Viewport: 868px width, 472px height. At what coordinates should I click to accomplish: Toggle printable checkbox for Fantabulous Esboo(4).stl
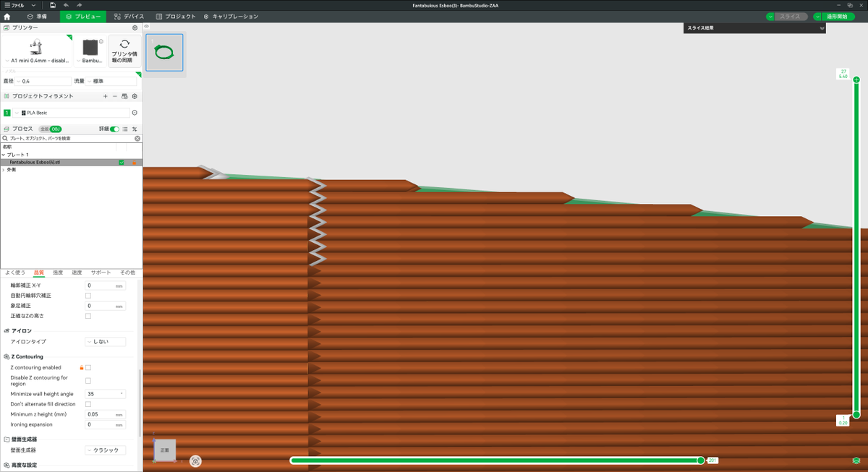click(x=122, y=163)
